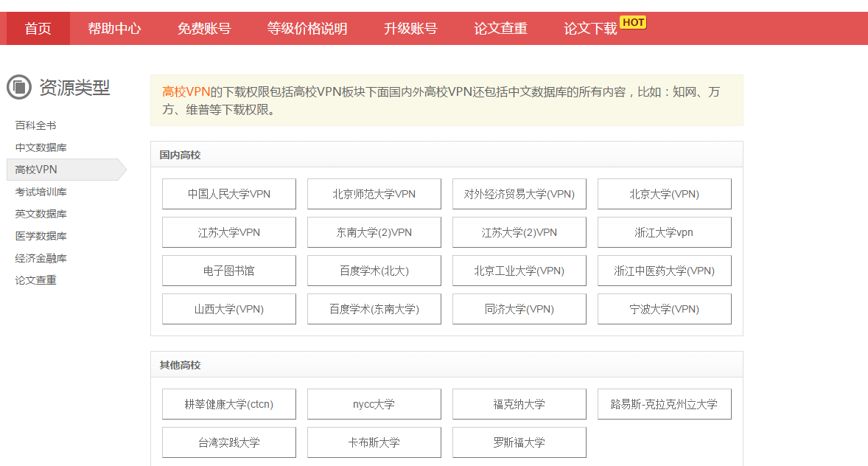Viewport: 868px width, 466px height.
Task: Click 论文查重 in the top navigation bar
Action: tap(500, 29)
